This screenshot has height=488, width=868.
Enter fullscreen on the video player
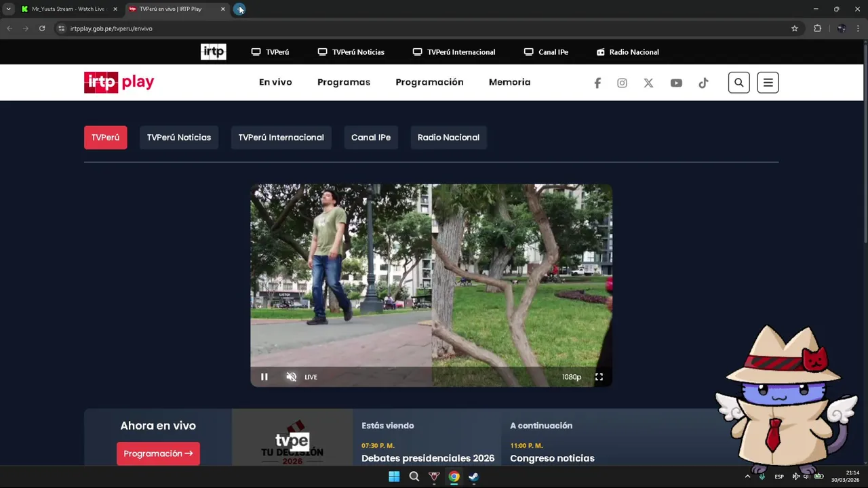pos(599,377)
